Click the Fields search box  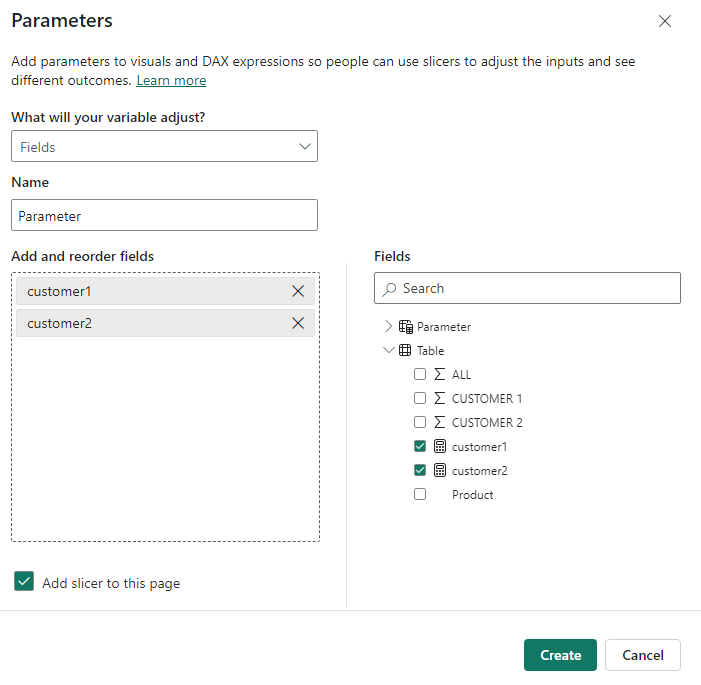coord(527,288)
